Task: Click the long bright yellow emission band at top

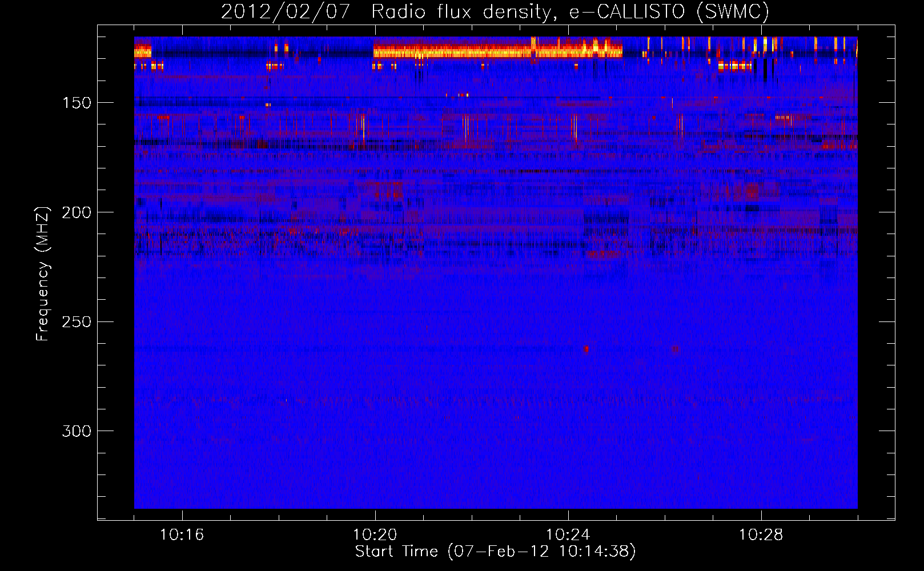Action: pyautogui.click(x=497, y=52)
